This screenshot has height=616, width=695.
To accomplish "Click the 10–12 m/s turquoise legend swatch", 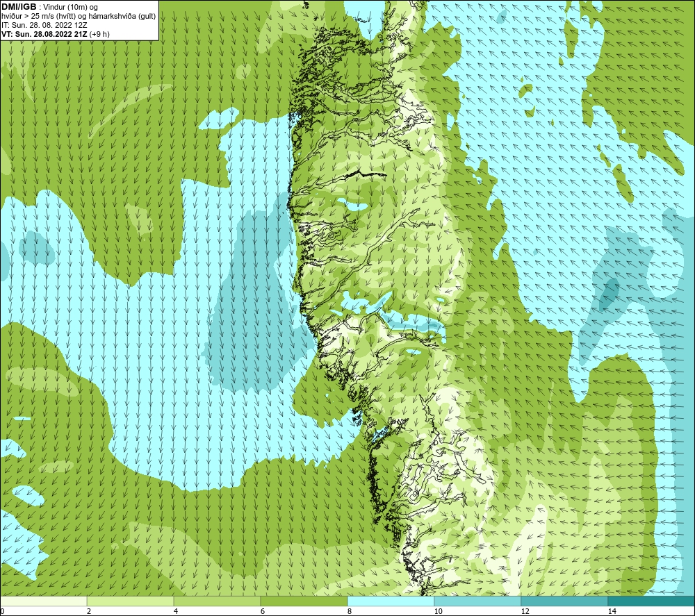I will pos(478,601).
